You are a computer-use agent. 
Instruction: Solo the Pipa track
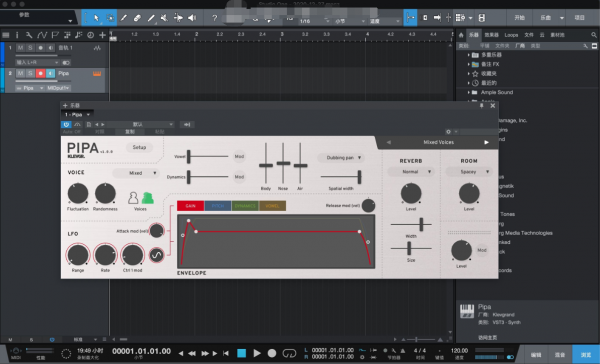tap(30, 73)
